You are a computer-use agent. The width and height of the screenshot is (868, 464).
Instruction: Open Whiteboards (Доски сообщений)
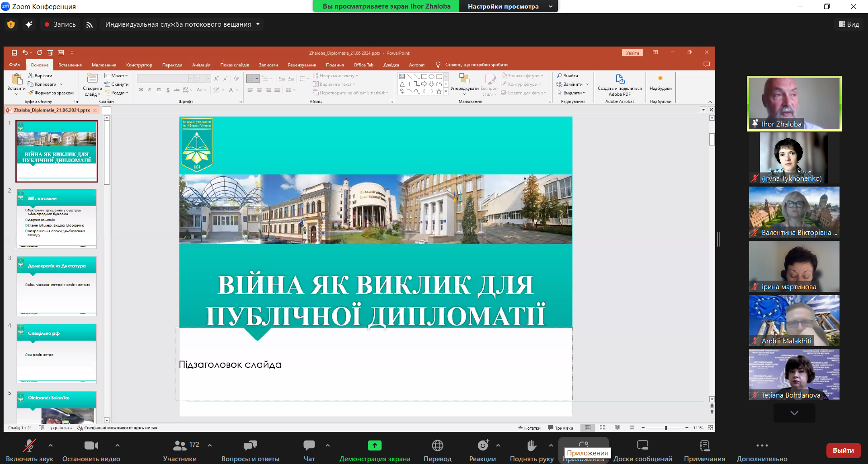click(643, 450)
